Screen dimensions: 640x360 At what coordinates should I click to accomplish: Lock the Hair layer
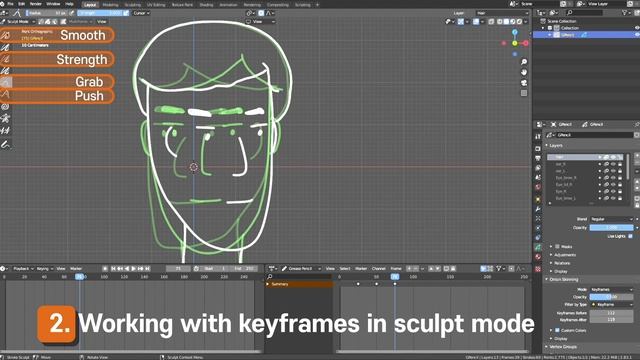click(x=620, y=157)
